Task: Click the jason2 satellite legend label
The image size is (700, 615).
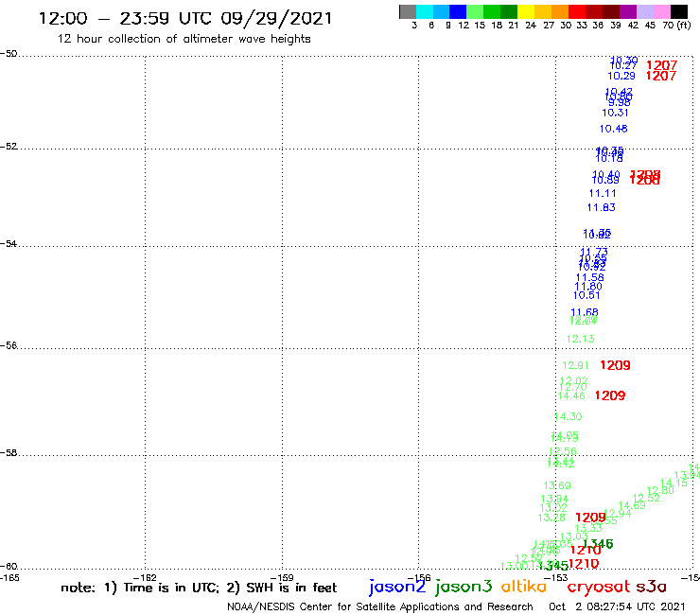Action: pos(397,587)
